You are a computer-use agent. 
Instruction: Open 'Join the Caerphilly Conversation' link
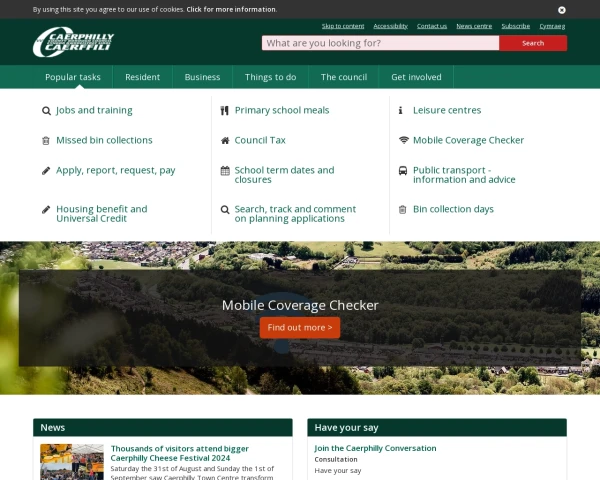point(375,448)
